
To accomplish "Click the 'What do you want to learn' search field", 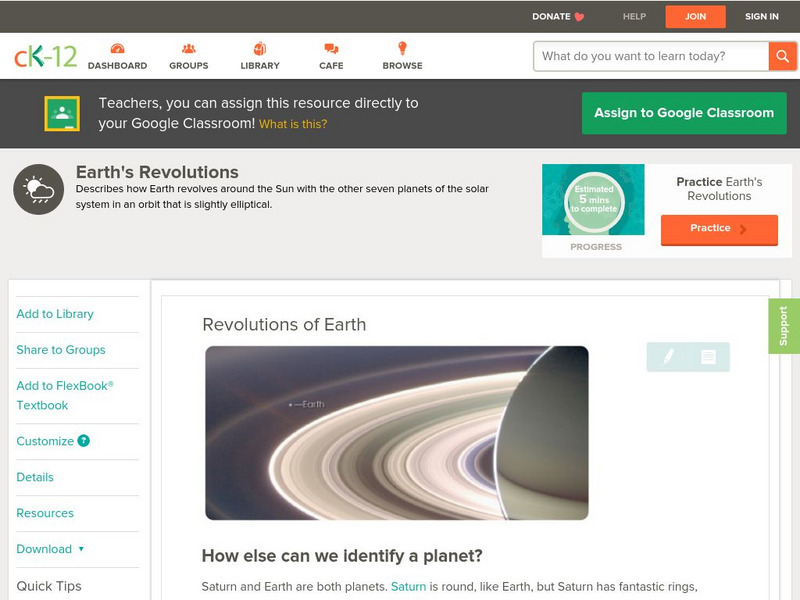I will point(651,56).
